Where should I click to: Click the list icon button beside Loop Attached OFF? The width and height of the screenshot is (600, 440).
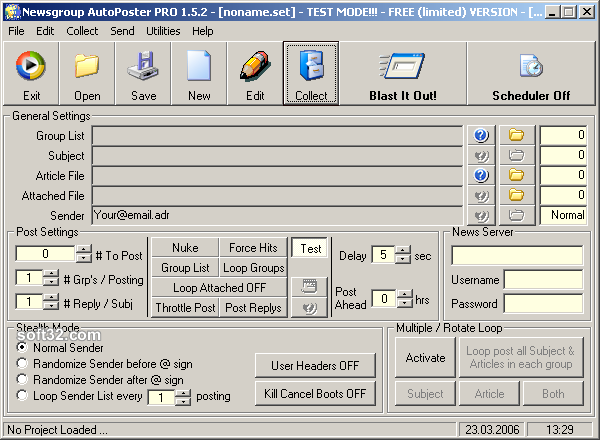pos(309,287)
